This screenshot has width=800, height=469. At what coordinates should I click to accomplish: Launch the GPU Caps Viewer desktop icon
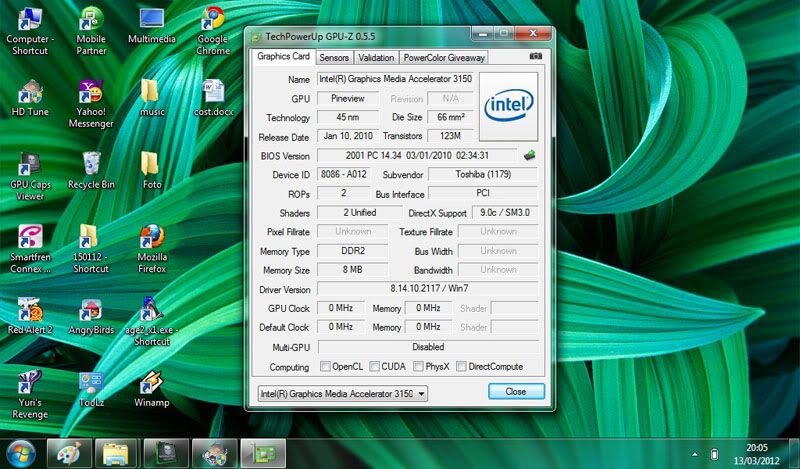point(30,177)
